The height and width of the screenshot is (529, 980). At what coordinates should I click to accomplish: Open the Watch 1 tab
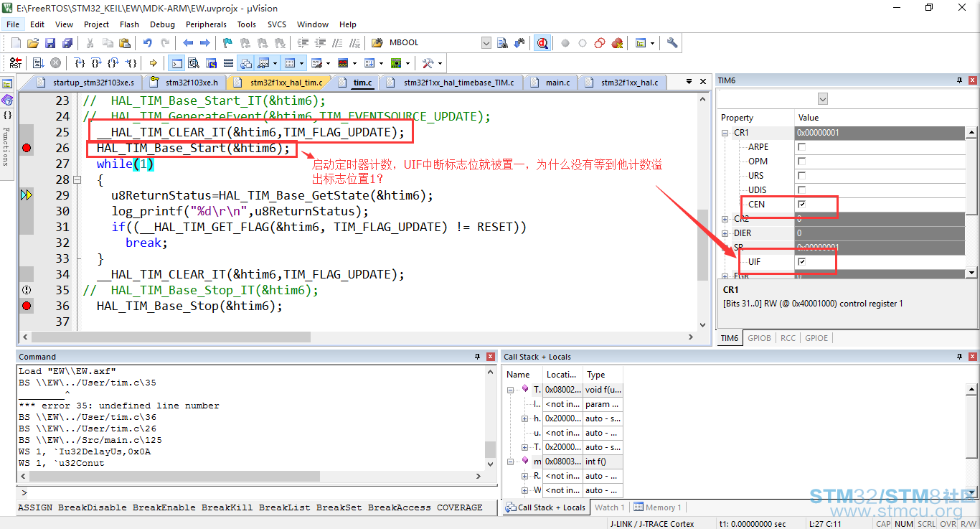tap(608, 507)
